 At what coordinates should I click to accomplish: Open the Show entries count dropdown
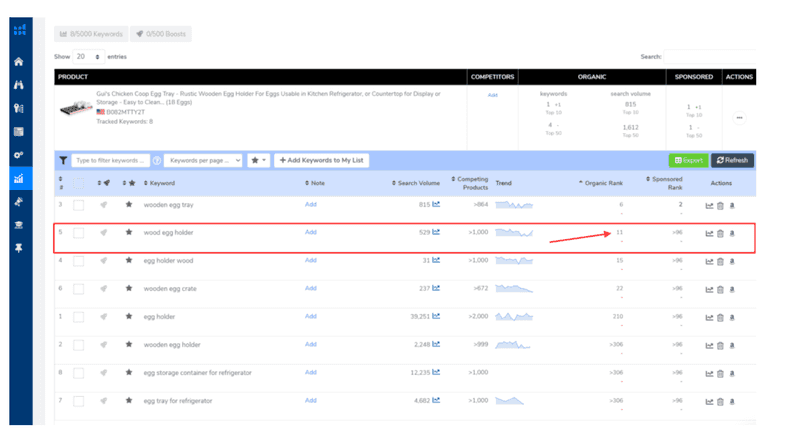[x=89, y=57]
